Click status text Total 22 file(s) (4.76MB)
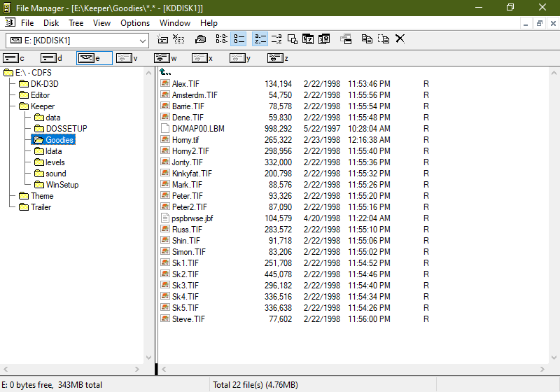This screenshot has height=392, width=560. [x=255, y=385]
